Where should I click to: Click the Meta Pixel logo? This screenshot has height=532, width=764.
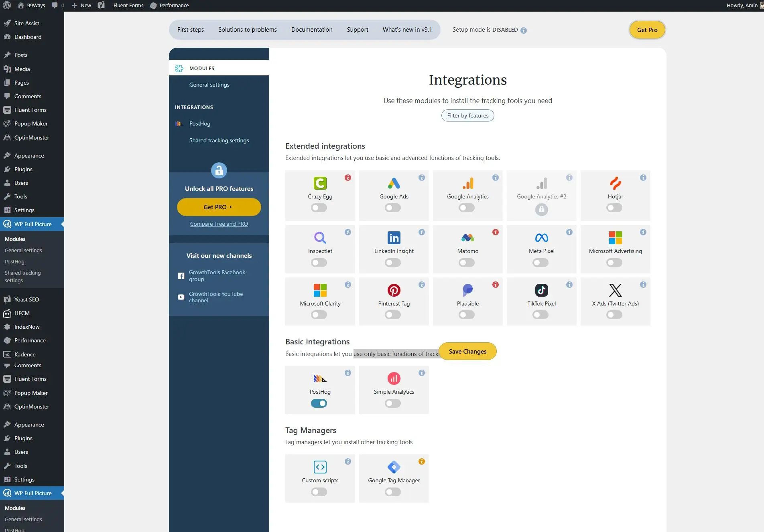tap(541, 238)
